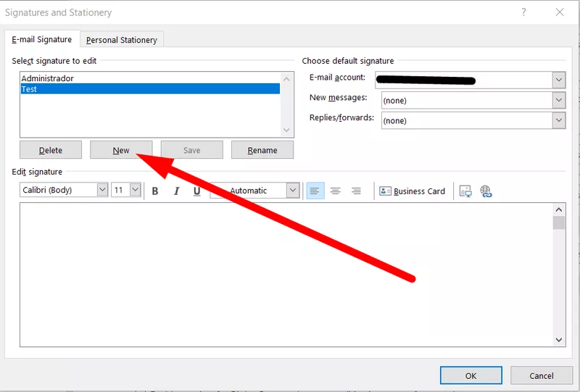Rename the selected signature

(262, 150)
